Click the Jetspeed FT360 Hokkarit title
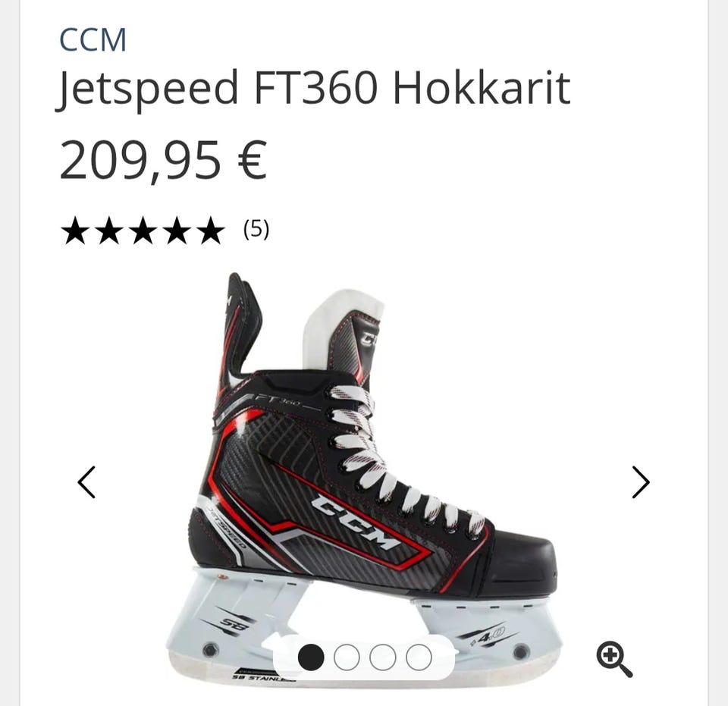This screenshot has width=728, height=706. pos(313,89)
